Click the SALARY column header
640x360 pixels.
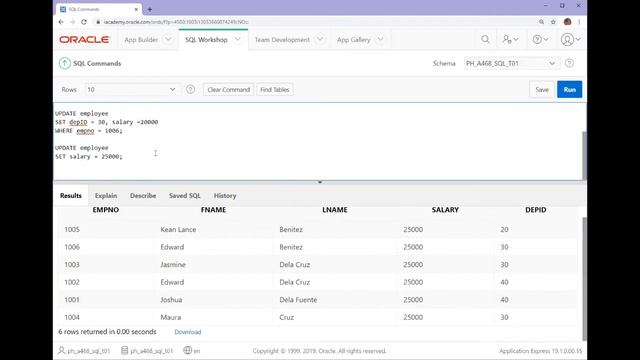coord(445,210)
